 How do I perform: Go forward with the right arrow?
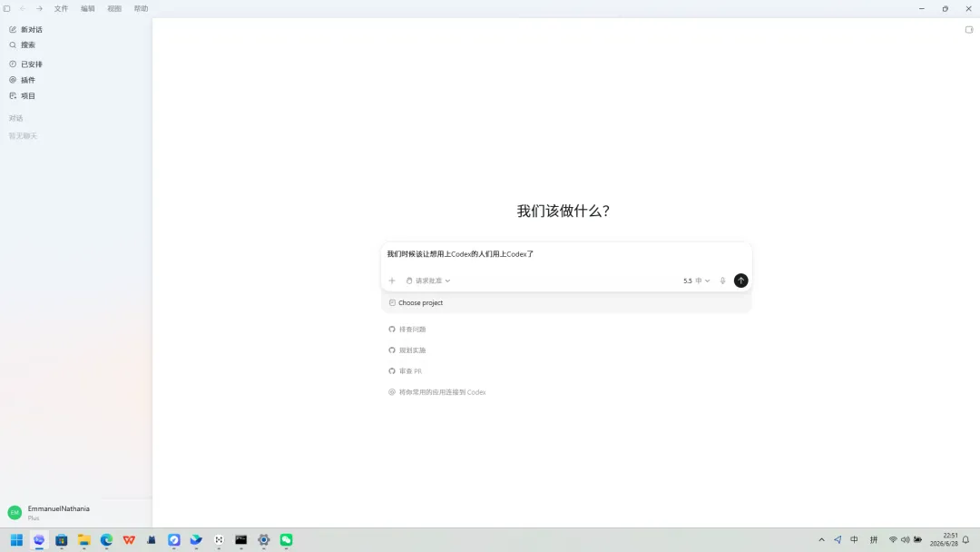tap(39, 9)
